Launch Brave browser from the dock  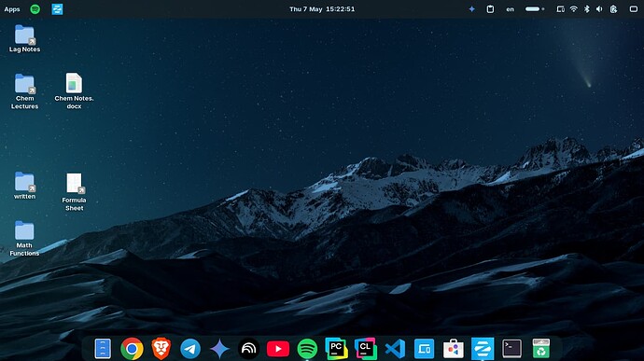point(161,349)
